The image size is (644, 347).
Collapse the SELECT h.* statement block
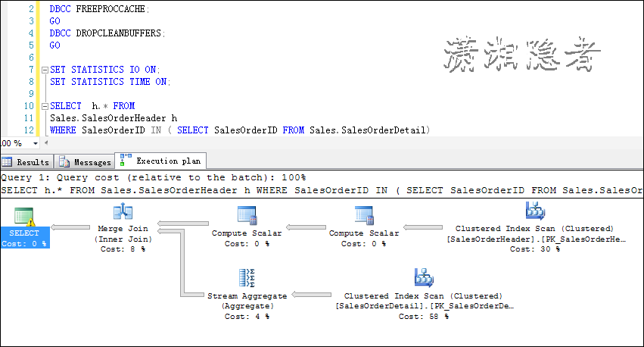point(44,106)
